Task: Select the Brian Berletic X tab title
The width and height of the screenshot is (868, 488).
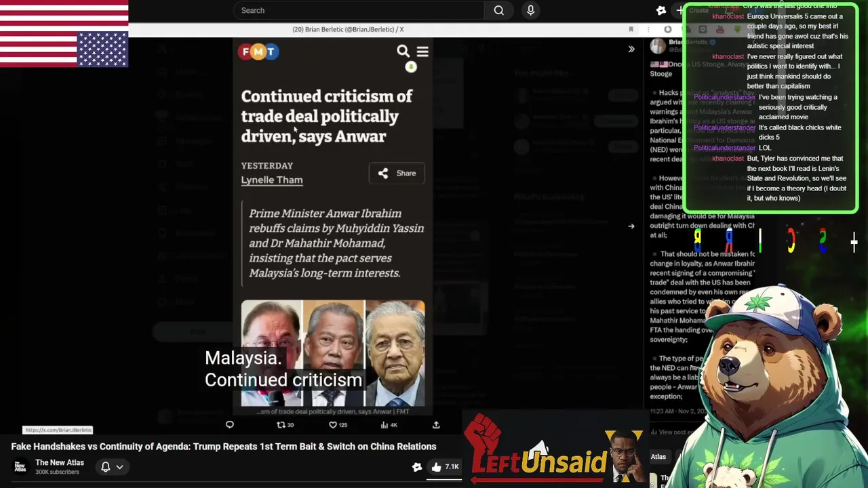Action: coord(348,29)
